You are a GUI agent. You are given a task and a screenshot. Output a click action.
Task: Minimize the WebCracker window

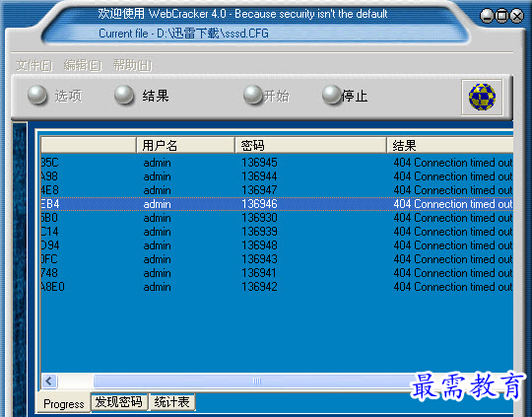[x=487, y=16]
